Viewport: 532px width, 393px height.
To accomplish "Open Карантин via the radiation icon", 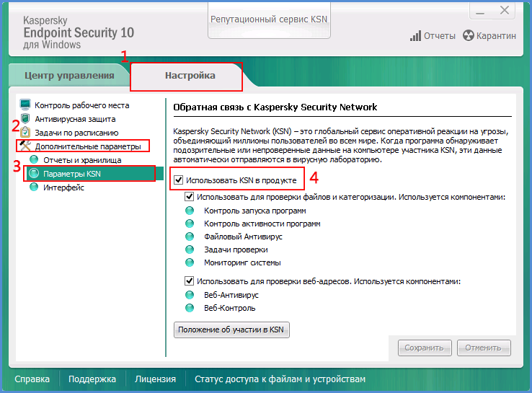I will tap(469, 35).
